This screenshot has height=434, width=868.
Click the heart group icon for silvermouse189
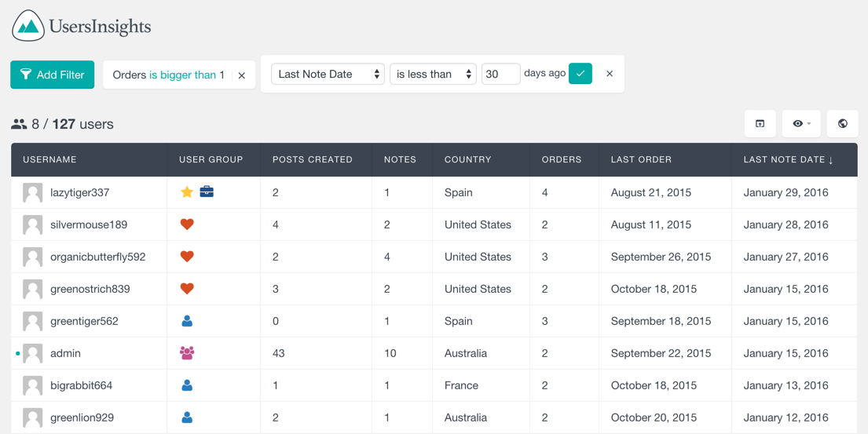187,224
